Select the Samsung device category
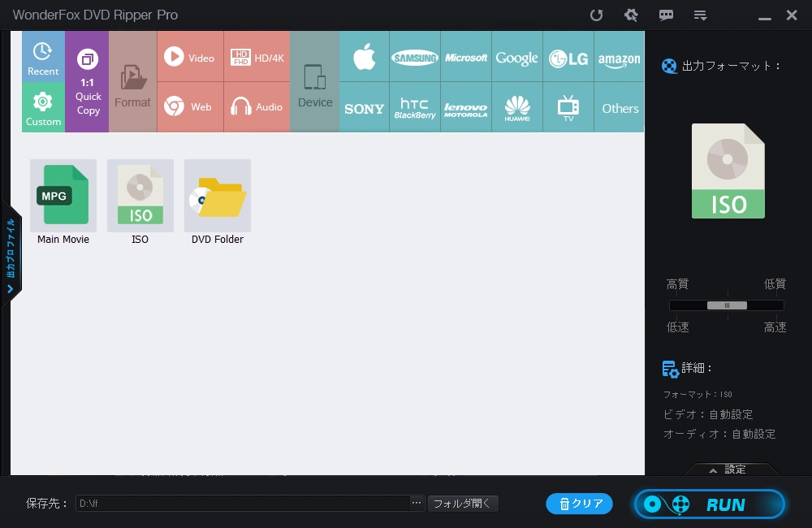Image resolution: width=812 pixels, height=528 pixels. point(415,58)
